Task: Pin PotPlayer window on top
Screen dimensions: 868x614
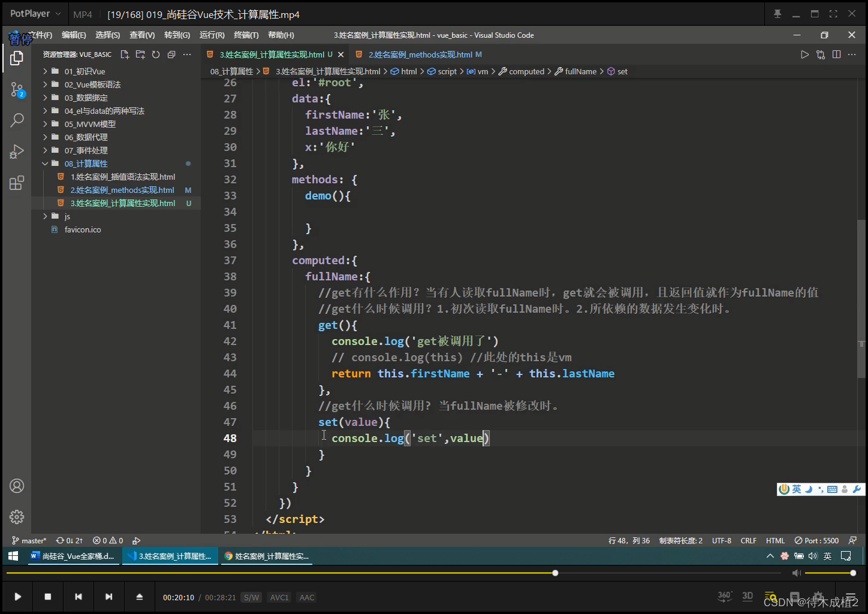Action: [x=777, y=14]
